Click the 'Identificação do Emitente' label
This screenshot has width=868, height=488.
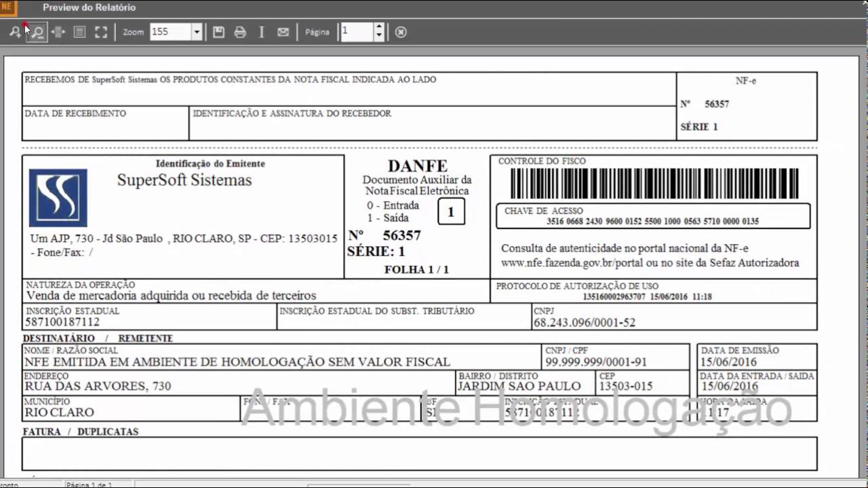210,163
